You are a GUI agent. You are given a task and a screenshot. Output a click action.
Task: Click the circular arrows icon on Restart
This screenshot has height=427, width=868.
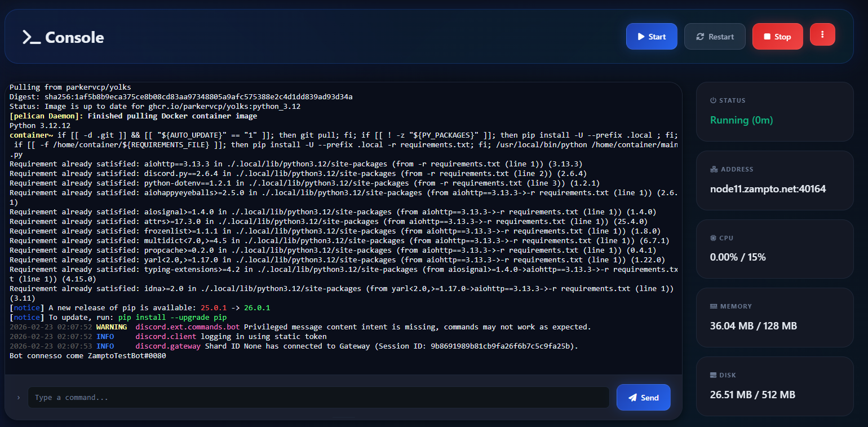(700, 37)
